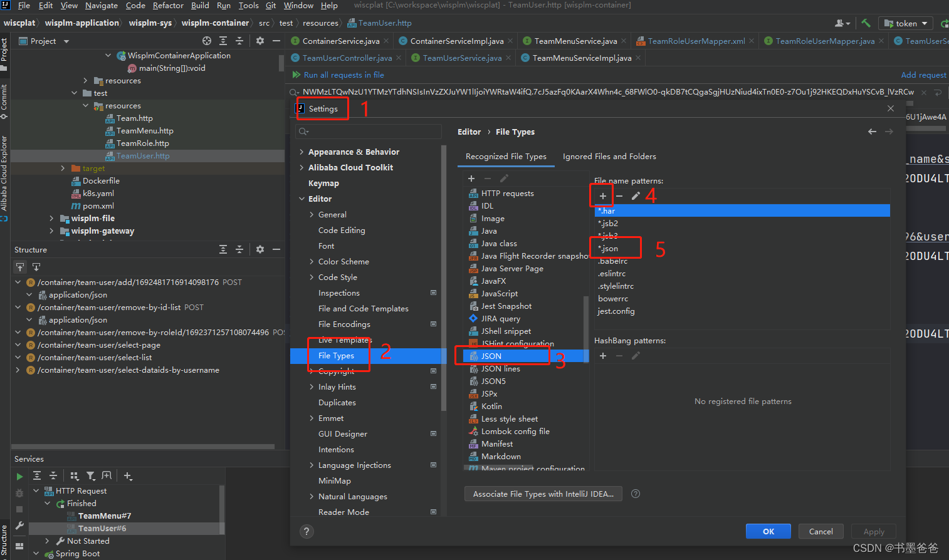
Task: Select JSON in file types list
Action: tap(525, 356)
